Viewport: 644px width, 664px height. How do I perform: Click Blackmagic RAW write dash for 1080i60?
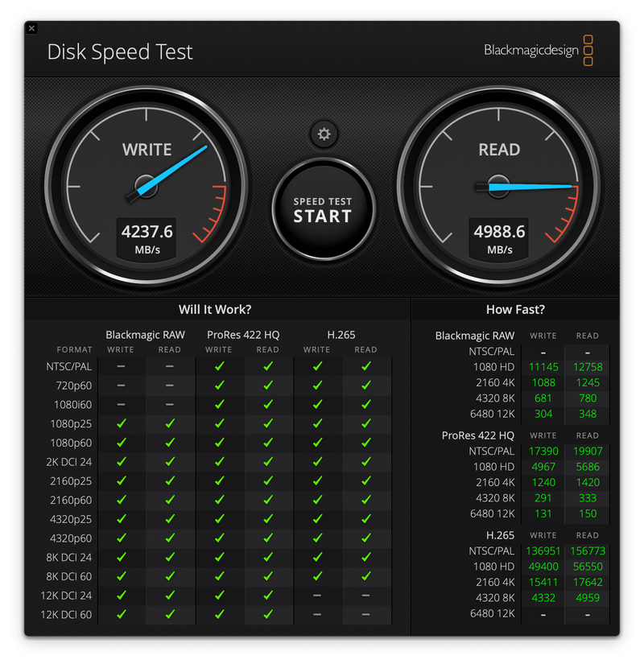[x=121, y=404]
